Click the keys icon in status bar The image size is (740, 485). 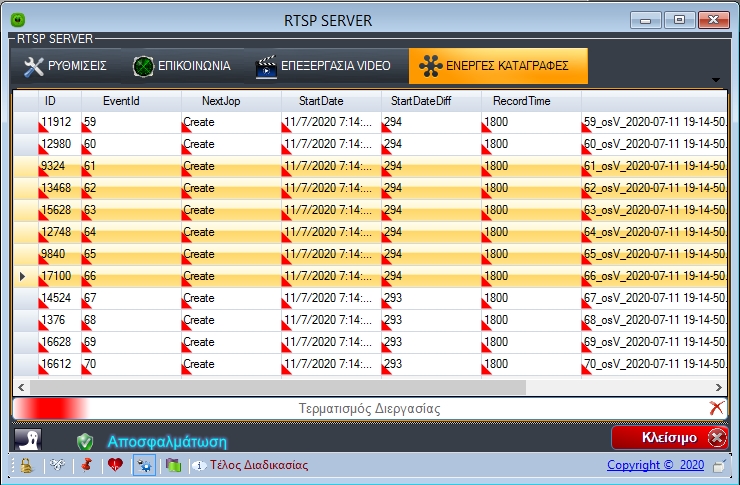click(x=57, y=465)
